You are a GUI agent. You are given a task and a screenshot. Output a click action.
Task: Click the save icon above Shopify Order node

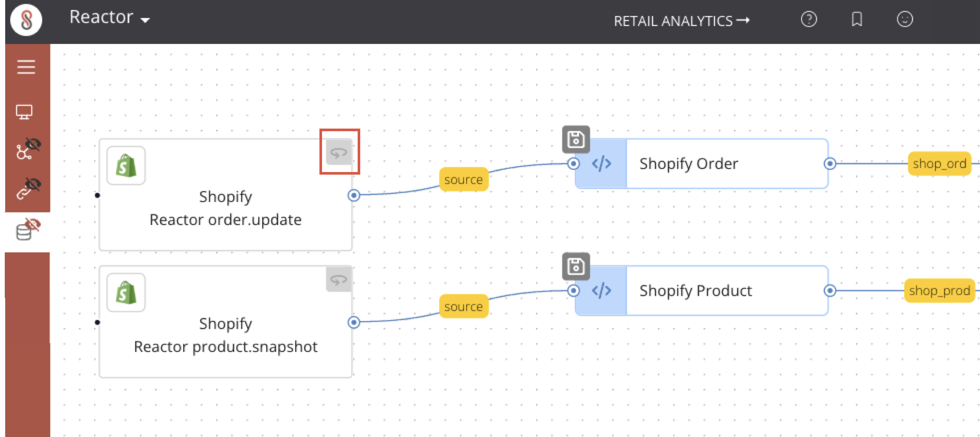[x=576, y=139]
